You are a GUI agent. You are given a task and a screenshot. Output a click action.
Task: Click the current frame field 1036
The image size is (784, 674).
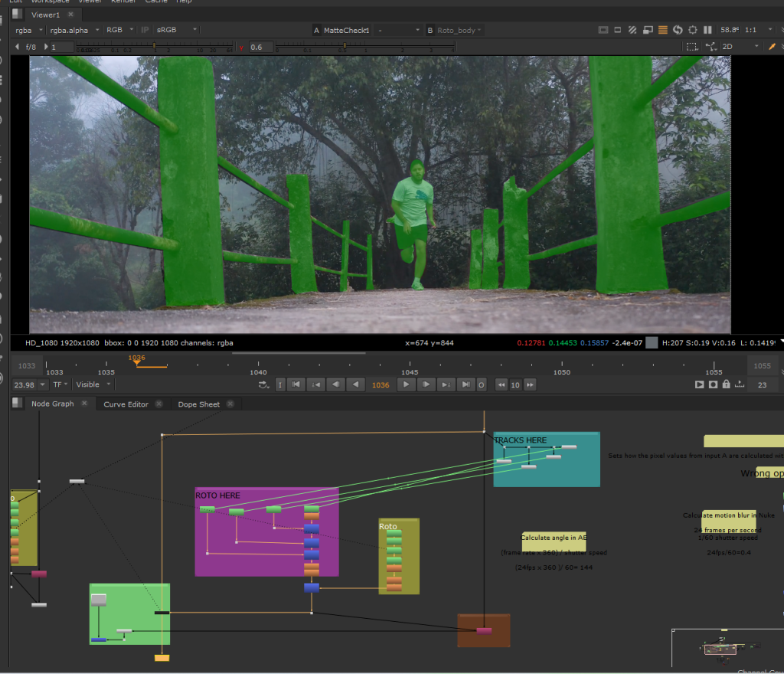[x=381, y=385]
